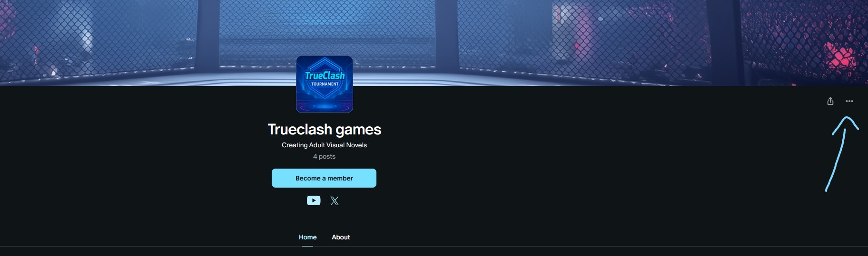Click the underline beneath the Home tab

tap(308, 246)
